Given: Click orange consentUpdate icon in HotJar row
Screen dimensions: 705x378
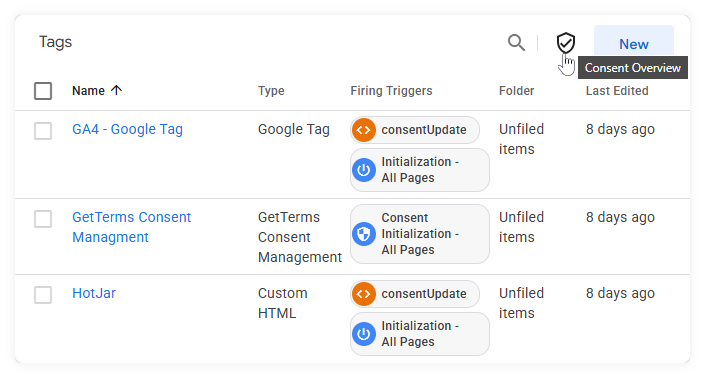Looking at the screenshot, I should (364, 294).
